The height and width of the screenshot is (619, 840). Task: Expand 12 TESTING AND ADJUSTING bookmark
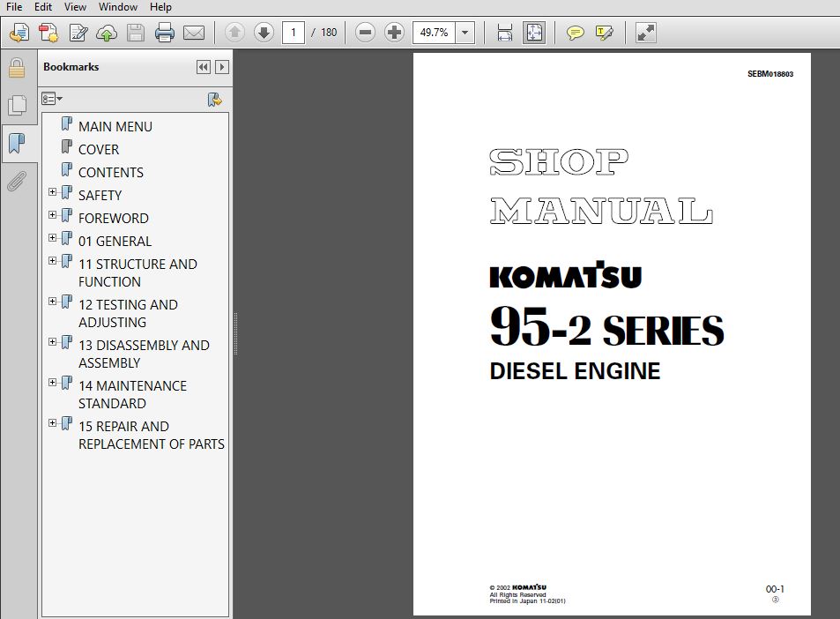(x=52, y=302)
